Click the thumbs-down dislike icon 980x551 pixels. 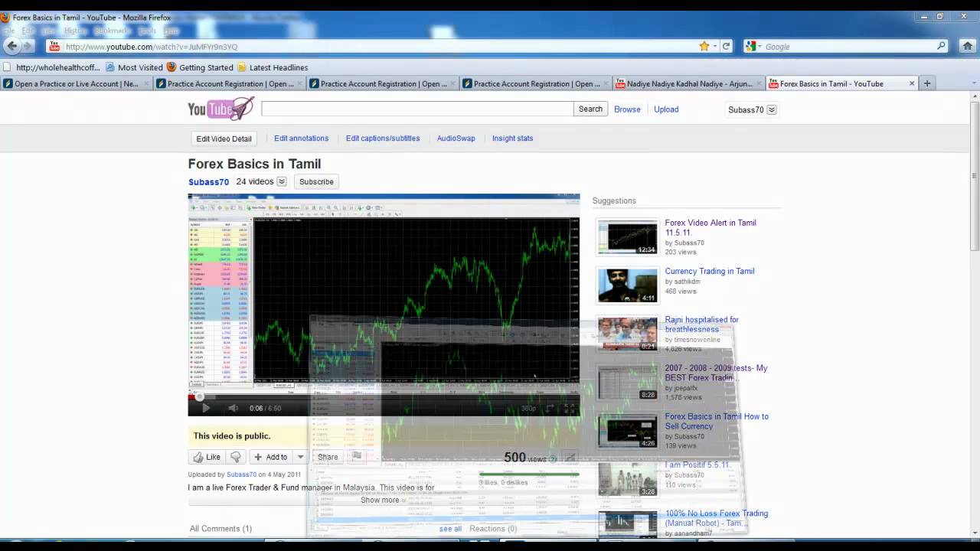point(236,457)
